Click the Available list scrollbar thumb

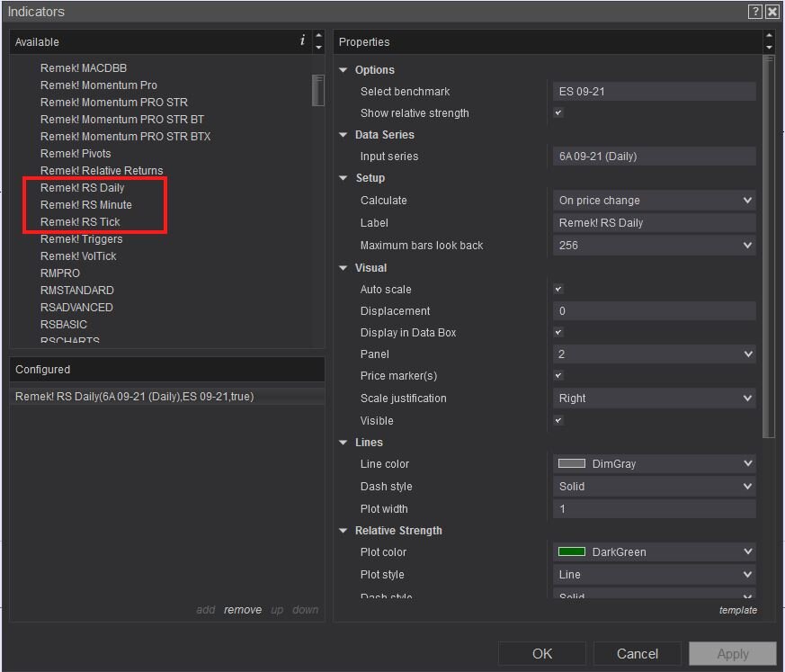point(318,91)
